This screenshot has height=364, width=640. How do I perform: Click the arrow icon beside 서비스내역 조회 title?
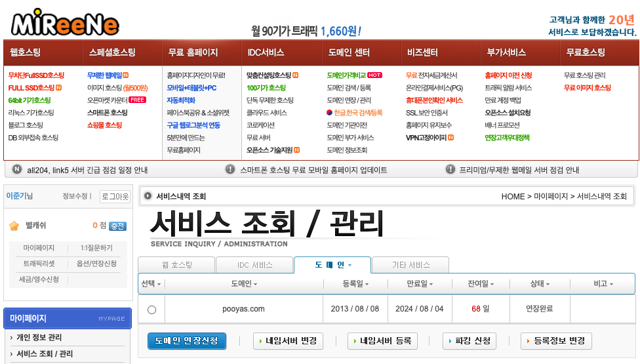coord(148,196)
